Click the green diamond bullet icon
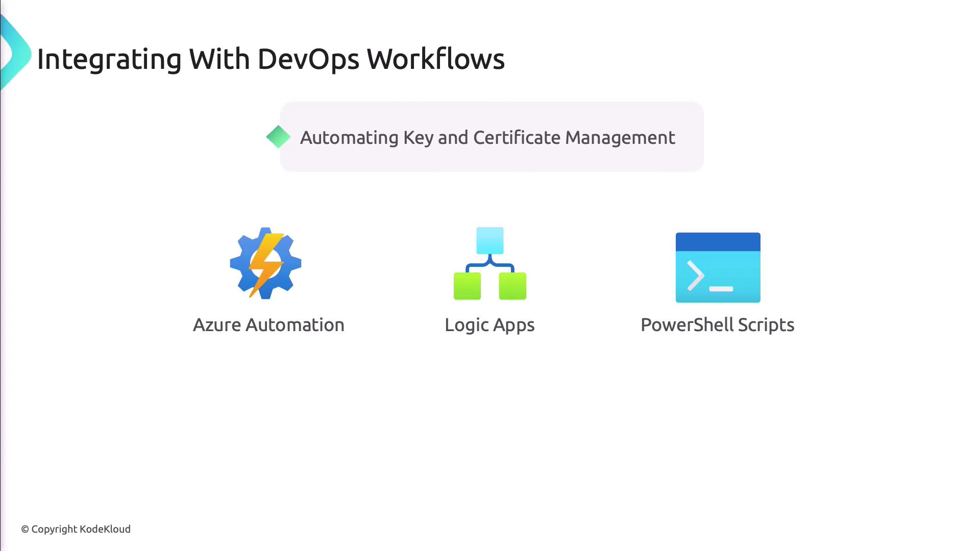 [x=278, y=137]
